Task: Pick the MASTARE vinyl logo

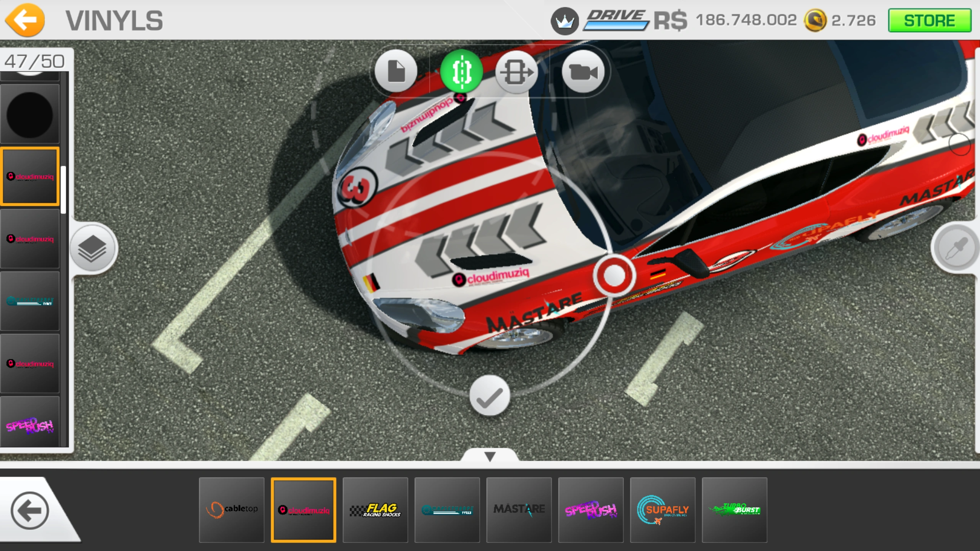Action: pos(519,510)
